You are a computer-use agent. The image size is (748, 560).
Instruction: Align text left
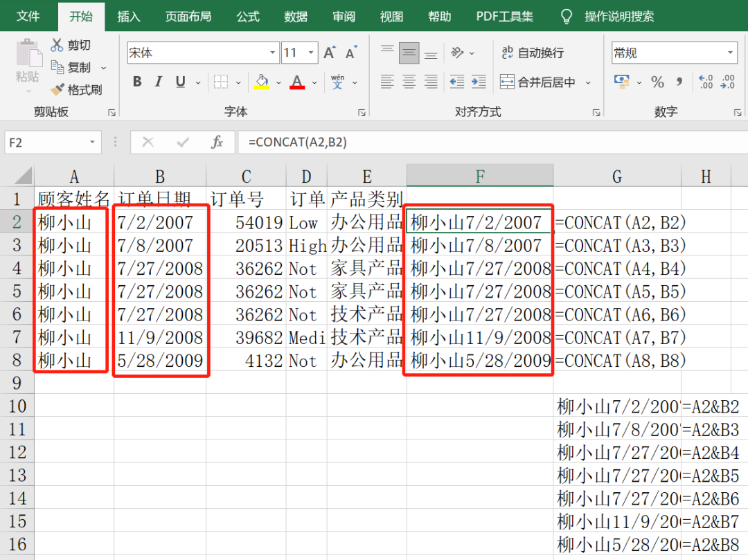point(387,82)
